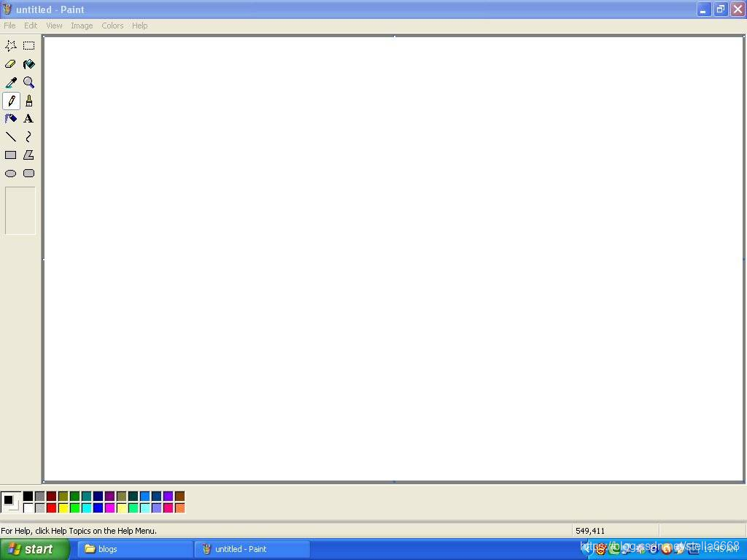Choose the Pencil tool
Screen dimensions: 747x560
tap(10, 101)
